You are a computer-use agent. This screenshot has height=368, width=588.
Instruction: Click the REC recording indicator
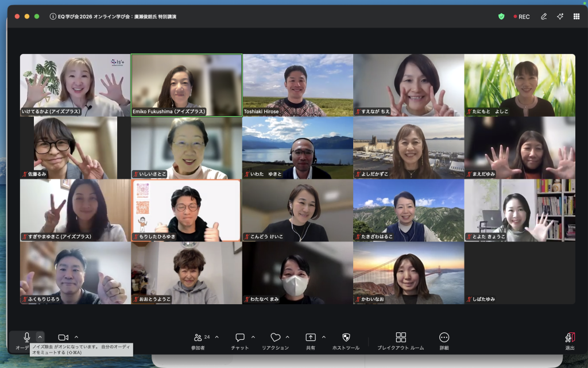[x=521, y=17]
